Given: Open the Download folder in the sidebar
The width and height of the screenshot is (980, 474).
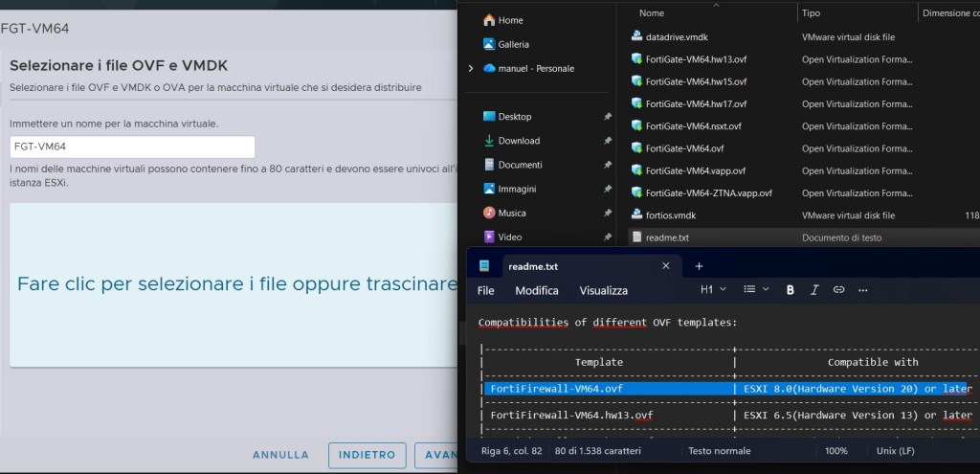Looking at the screenshot, I should (x=519, y=141).
